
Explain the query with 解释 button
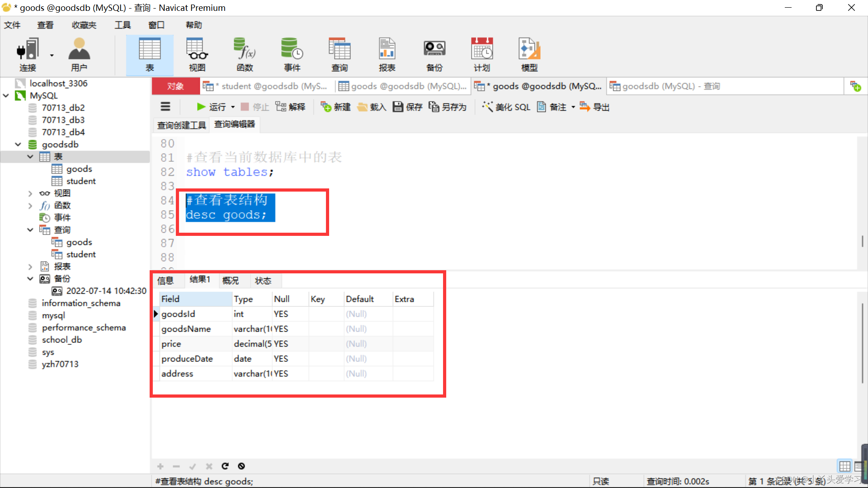click(x=290, y=107)
